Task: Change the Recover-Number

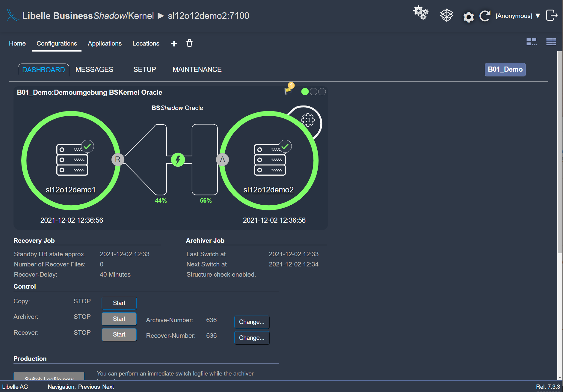Action: point(252,338)
